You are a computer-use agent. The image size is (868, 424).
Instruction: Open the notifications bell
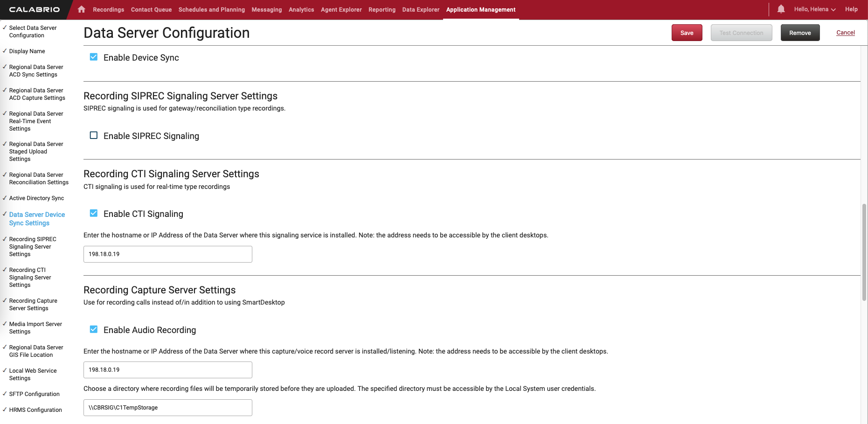click(x=781, y=9)
